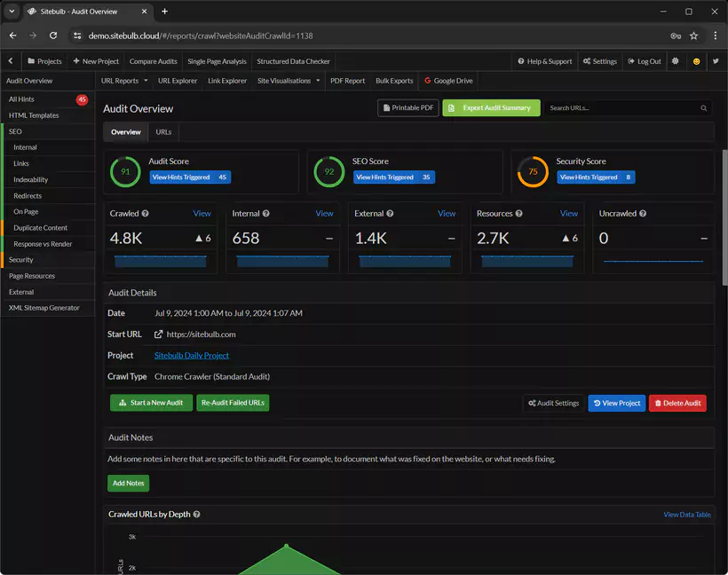Expand the URL Reports dropdown

pyautogui.click(x=124, y=81)
